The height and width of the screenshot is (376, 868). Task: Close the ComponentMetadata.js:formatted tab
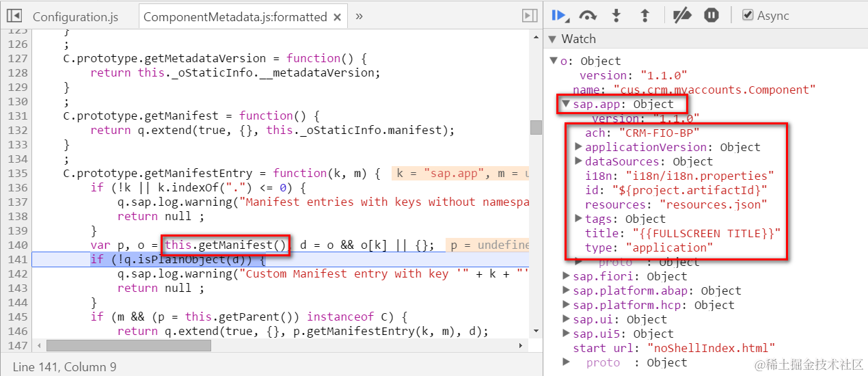click(x=337, y=16)
